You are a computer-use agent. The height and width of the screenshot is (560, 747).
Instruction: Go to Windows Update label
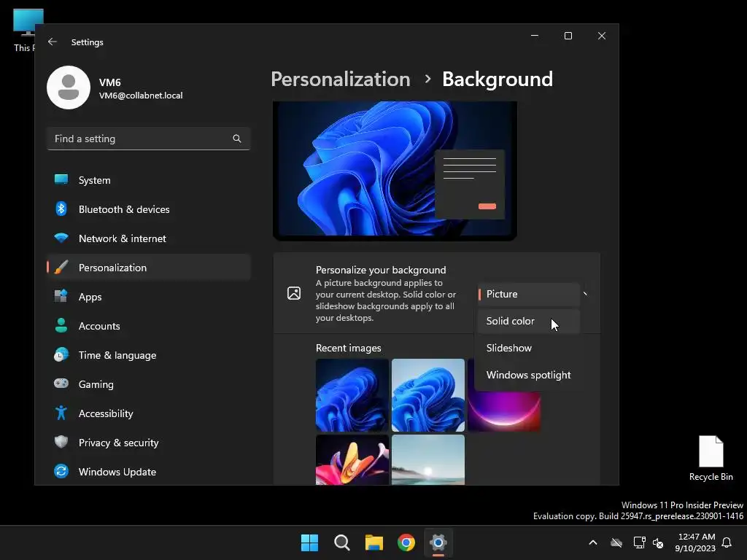[117, 472]
